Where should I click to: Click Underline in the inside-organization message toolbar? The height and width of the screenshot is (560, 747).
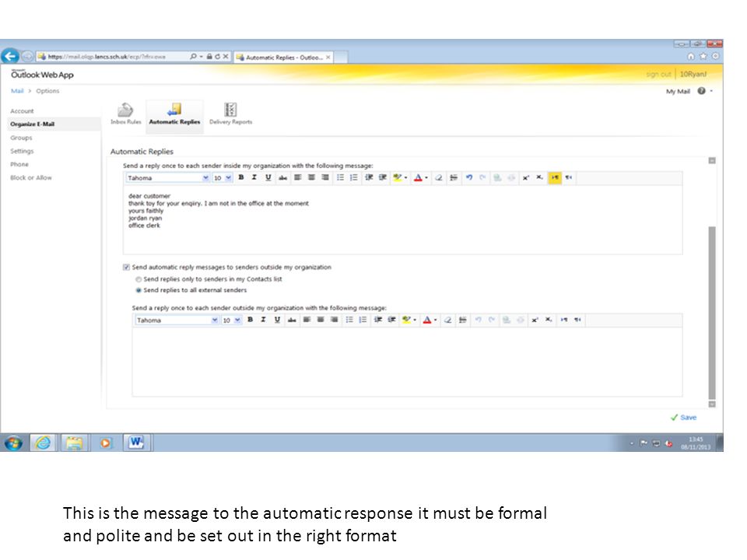pos(268,177)
